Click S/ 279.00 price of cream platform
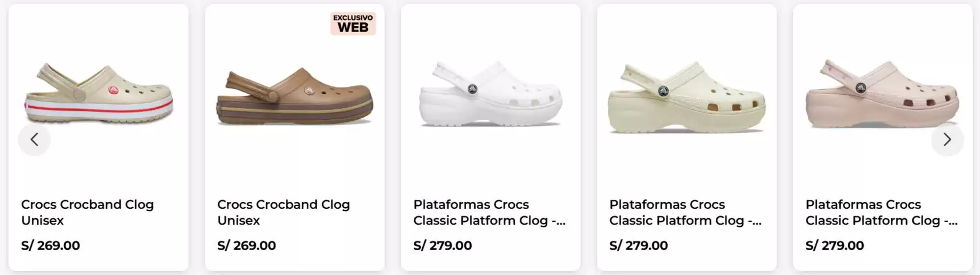 coord(639,245)
